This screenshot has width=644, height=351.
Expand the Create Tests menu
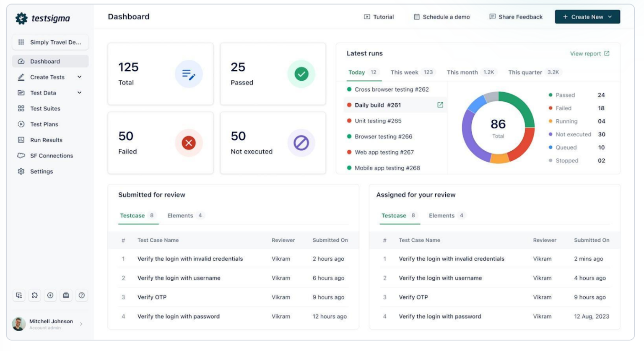pyautogui.click(x=47, y=77)
